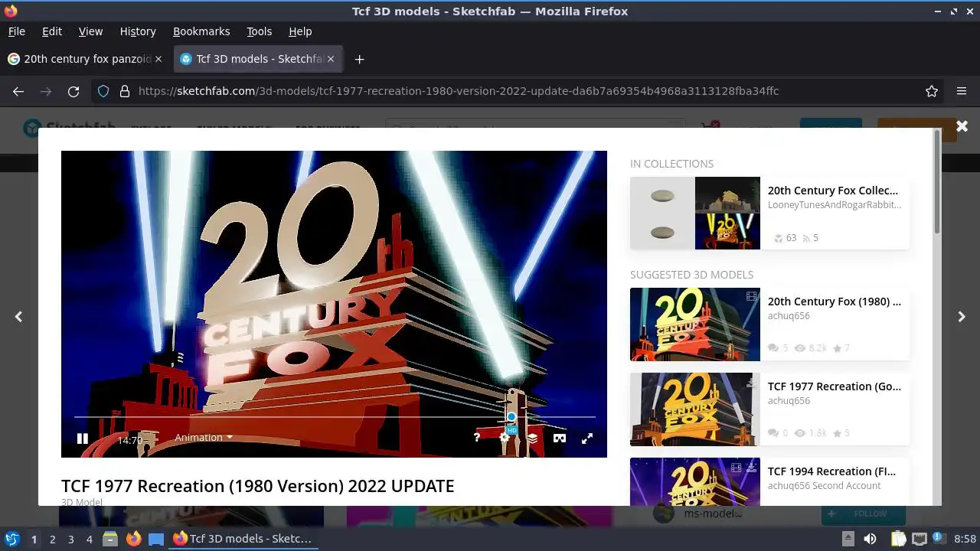Viewport: 980px width, 551px height.
Task: Go back to the previous page
Action: (x=18, y=91)
